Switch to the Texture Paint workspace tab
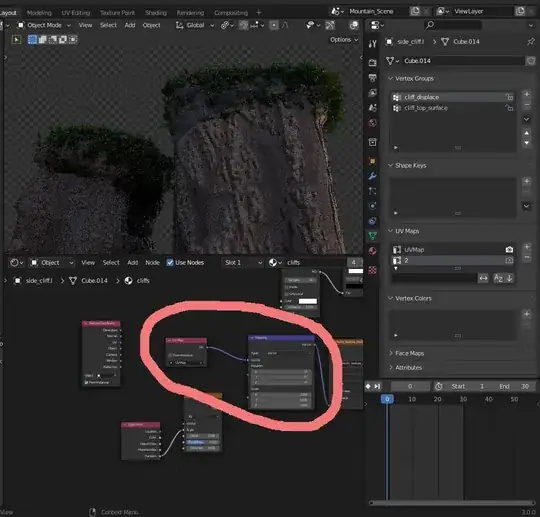540x517 pixels. click(x=117, y=13)
